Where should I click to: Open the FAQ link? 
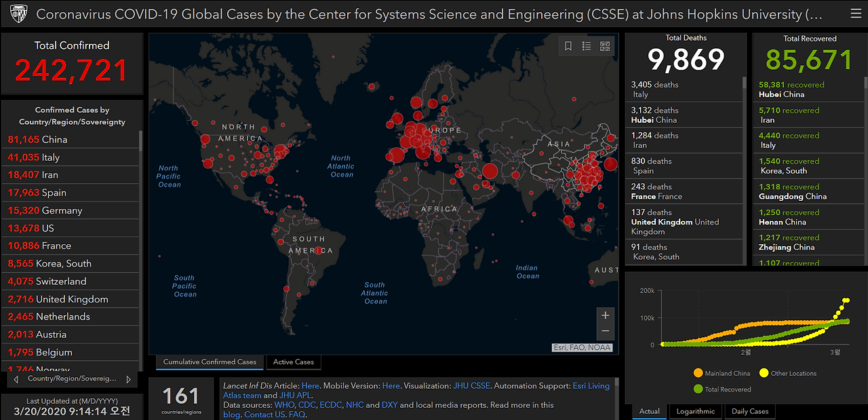click(x=297, y=415)
